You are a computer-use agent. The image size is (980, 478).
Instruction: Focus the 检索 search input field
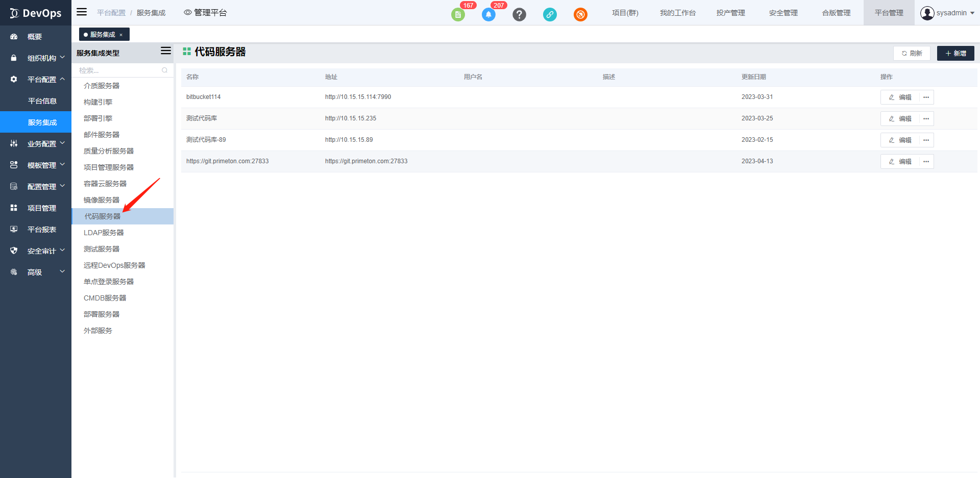(x=117, y=70)
